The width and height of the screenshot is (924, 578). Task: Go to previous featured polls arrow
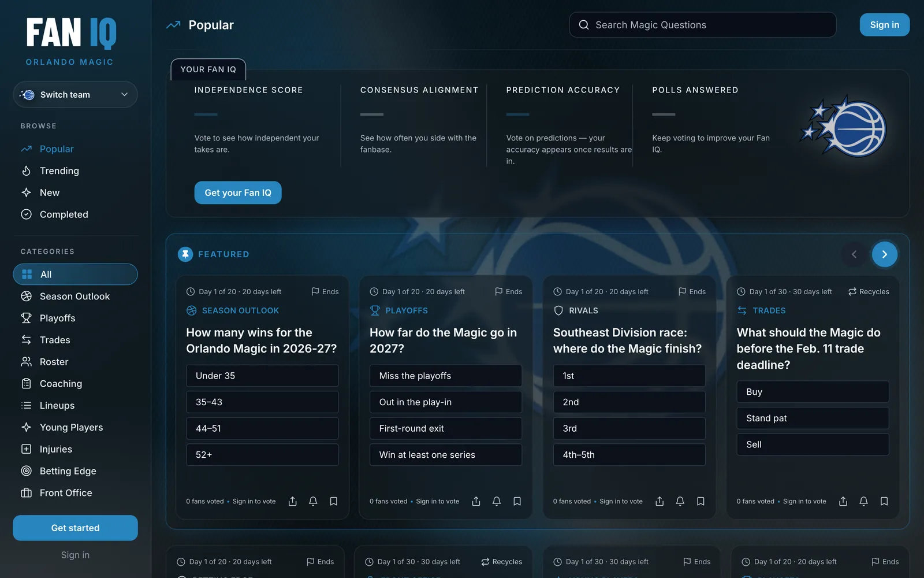pos(854,254)
